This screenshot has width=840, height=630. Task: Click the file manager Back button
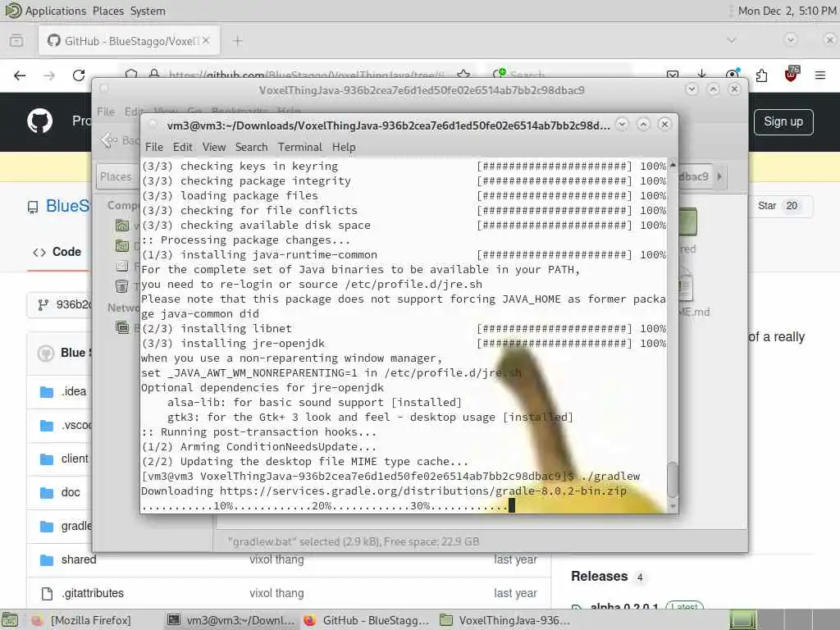tap(119, 140)
